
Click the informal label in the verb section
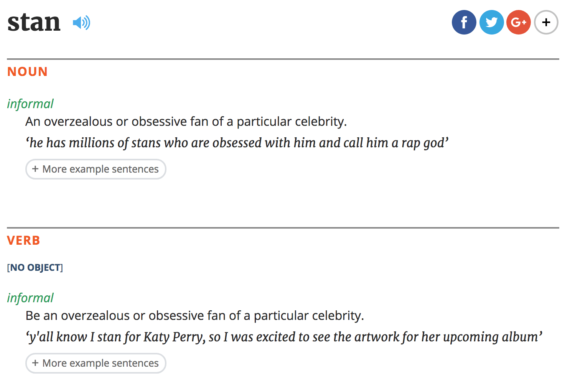coord(30,298)
